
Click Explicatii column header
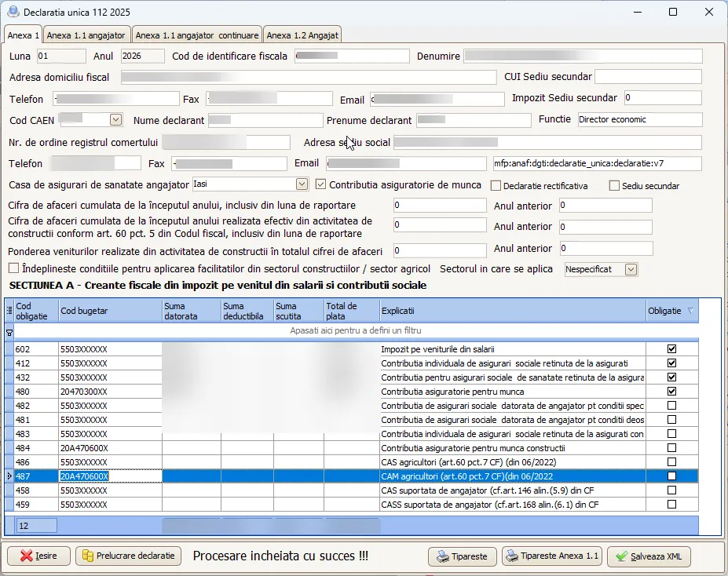pyautogui.click(x=513, y=311)
